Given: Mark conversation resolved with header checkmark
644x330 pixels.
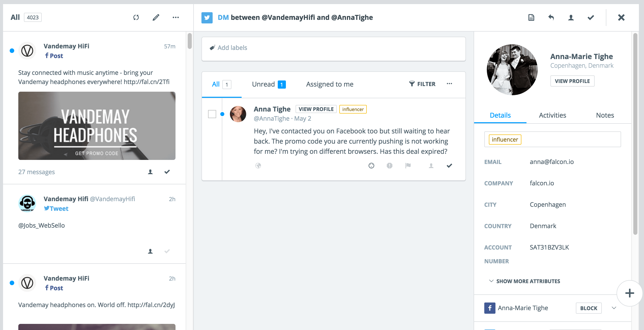Looking at the screenshot, I should point(591,18).
